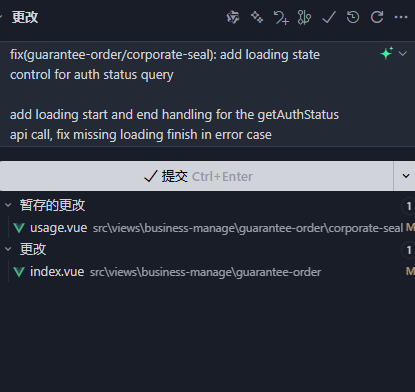Screen dimensions: 415x392
Task: Click the staged changes count badge
Action: [x=408, y=206]
